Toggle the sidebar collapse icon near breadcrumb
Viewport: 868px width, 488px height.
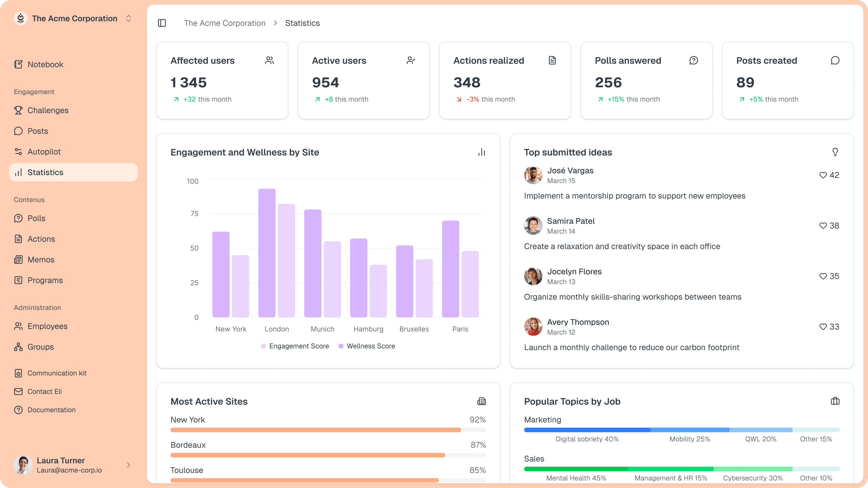click(162, 23)
